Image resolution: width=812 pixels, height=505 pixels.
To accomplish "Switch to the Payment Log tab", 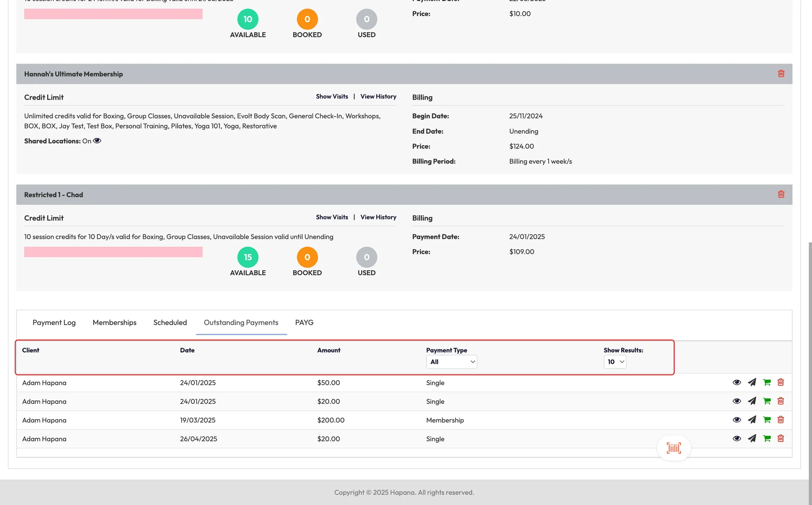I will pos(54,323).
